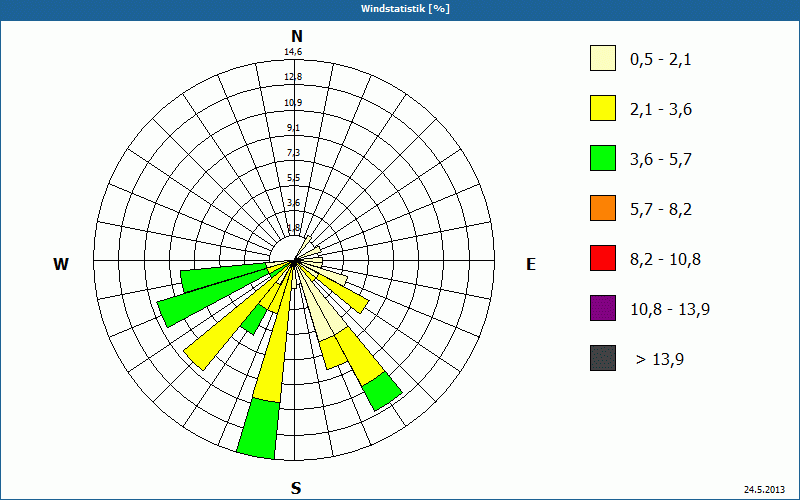Click the green tip of the longest south-southwest bar
800x500 pixels.
coord(259,429)
